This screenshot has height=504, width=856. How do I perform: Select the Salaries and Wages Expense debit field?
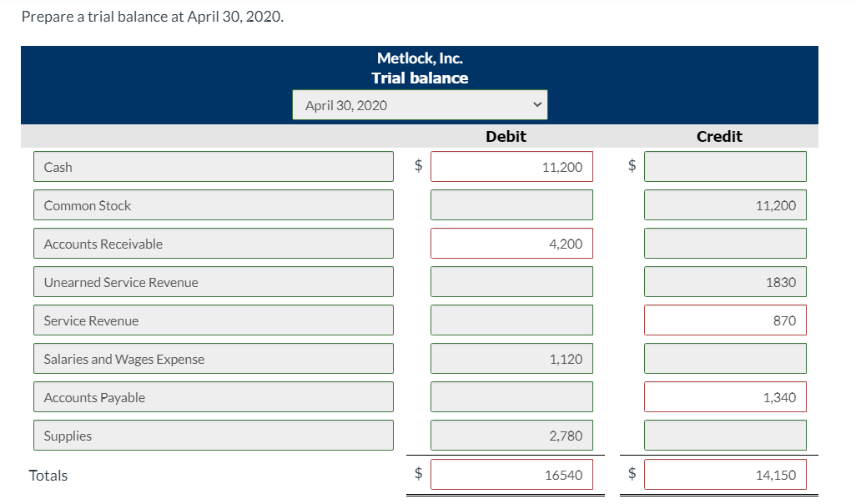tap(511, 358)
